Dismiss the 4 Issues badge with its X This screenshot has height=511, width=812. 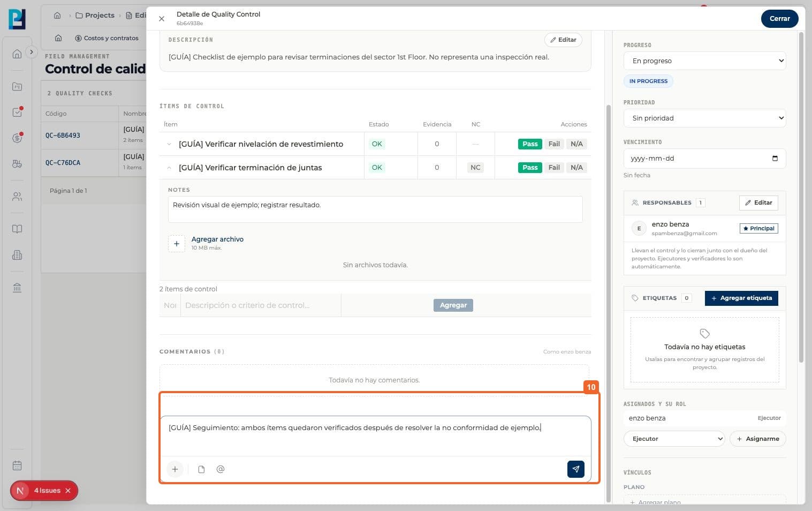coord(68,491)
